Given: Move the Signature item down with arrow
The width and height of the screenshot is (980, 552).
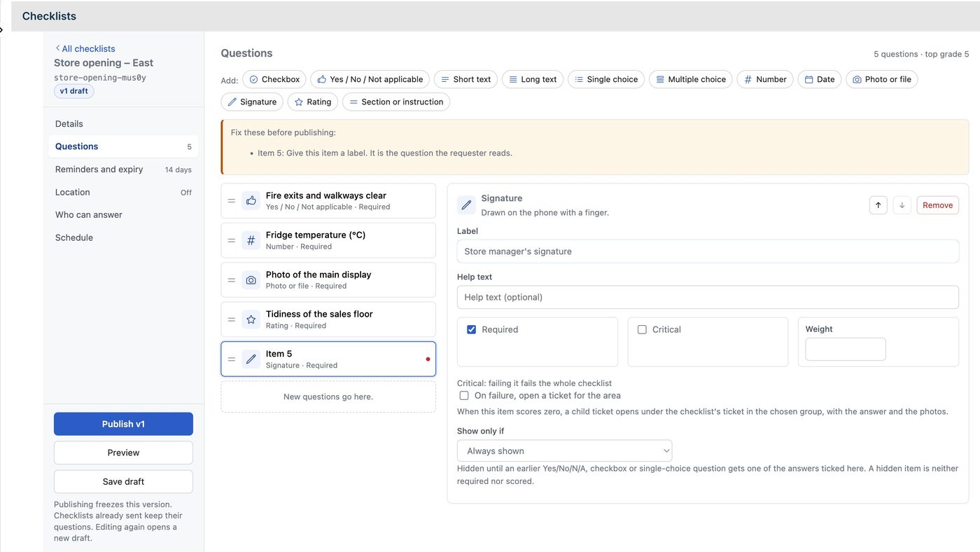Looking at the screenshot, I should pyautogui.click(x=902, y=205).
